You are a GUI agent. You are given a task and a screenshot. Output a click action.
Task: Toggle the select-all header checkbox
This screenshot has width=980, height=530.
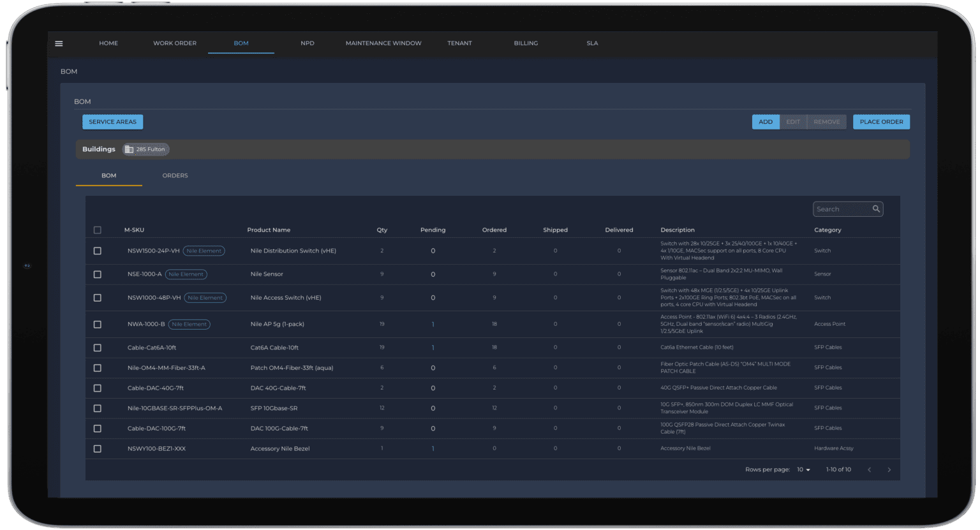98,230
